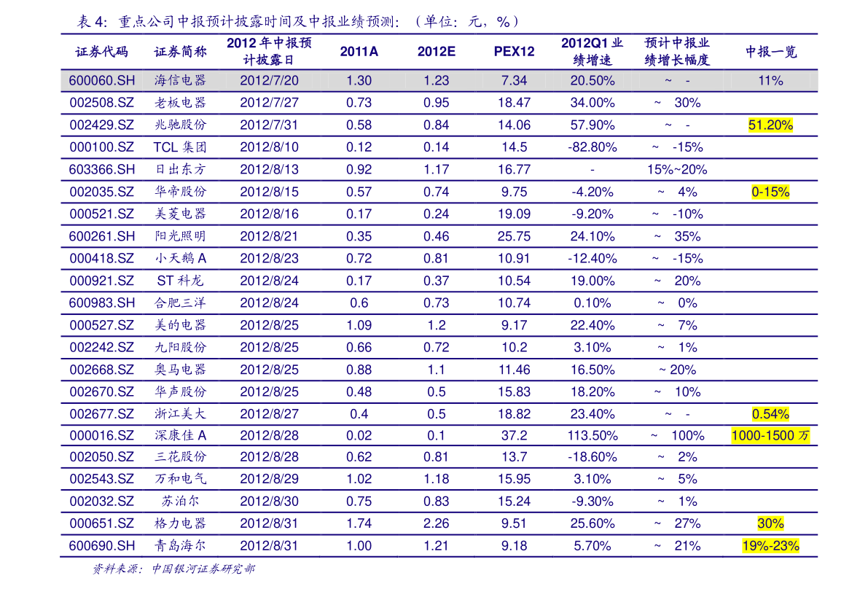Select stock code 000651.SZ cell
The image size is (868, 589).
(x=102, y=523)
